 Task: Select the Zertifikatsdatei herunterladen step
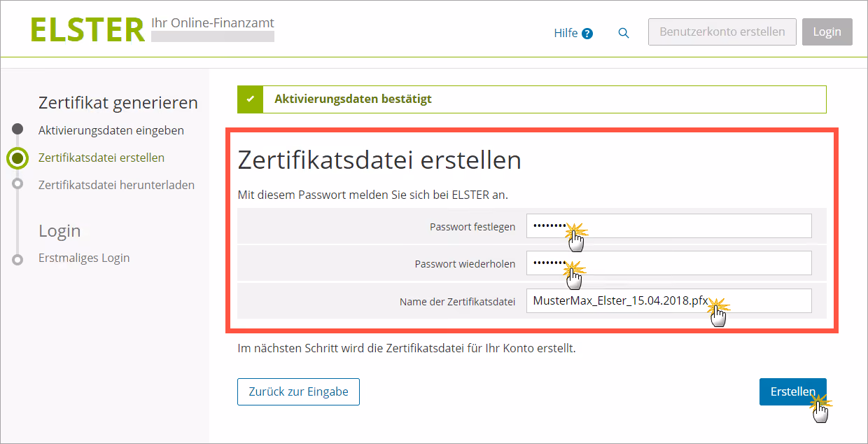[116, 185]
